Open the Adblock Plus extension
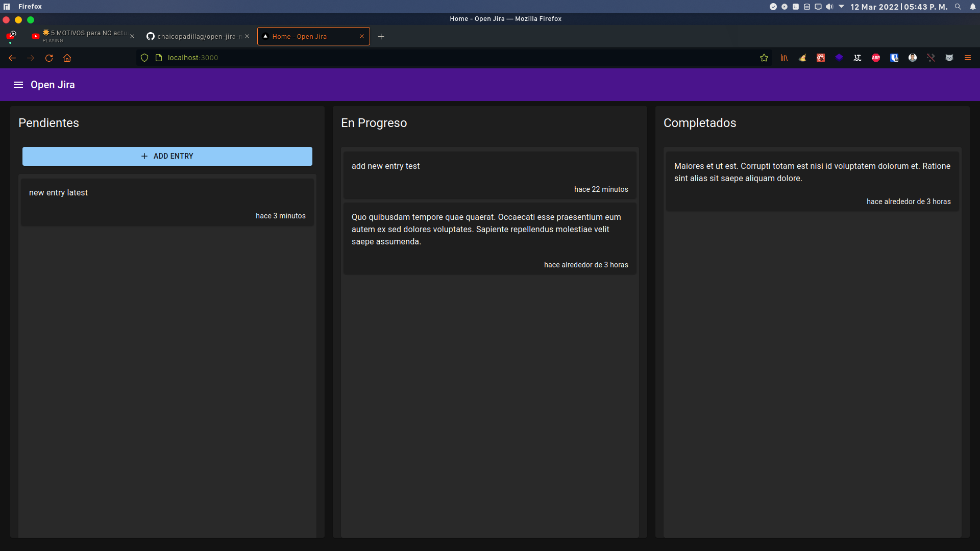The width and height of the screenshot is (980, 551). point(876,58)
